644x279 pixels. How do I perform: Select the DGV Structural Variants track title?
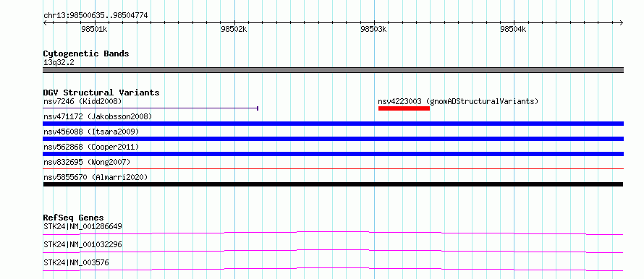pyautogui.click(x=101, y=93)
